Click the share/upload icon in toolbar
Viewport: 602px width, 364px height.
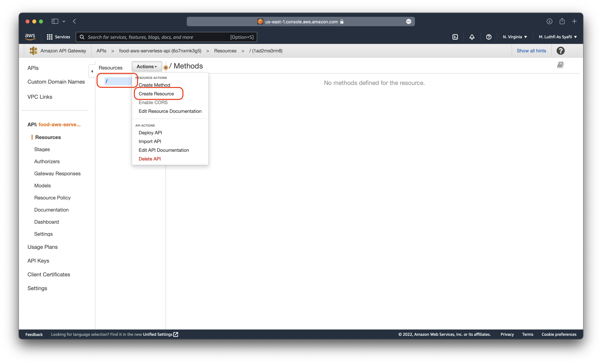[562, 21]
